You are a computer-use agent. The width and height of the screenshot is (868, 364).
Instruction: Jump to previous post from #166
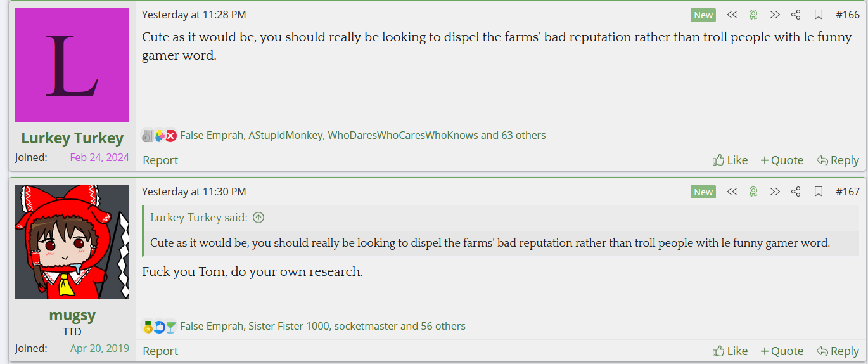coord(732,15)
